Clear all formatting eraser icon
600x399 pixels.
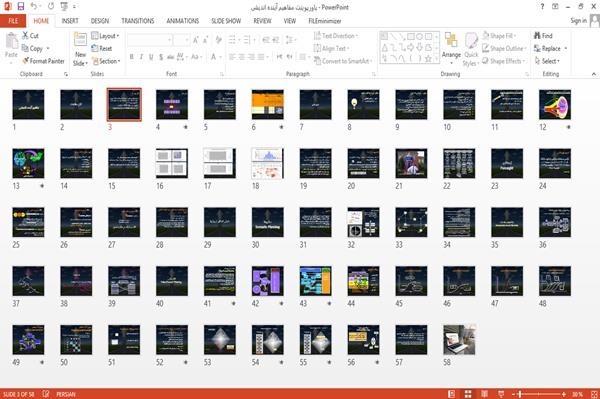click(218, 40)
